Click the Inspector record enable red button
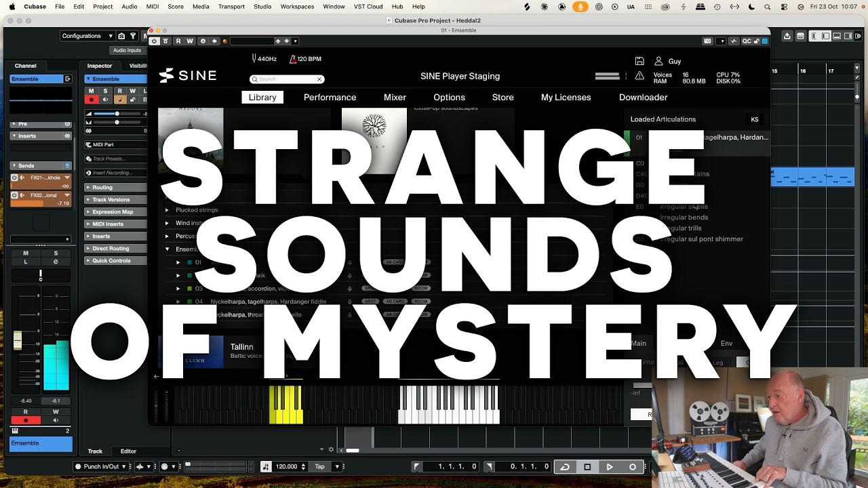868x488 pixels. coord(91,100)
